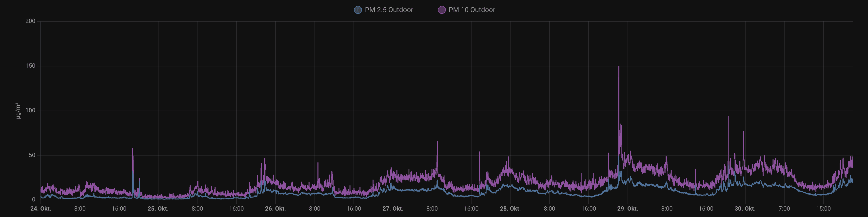The height and width of the screenshot is (217, 868).
Task: Select the 27. Okt. axis label
Action: 393,209
